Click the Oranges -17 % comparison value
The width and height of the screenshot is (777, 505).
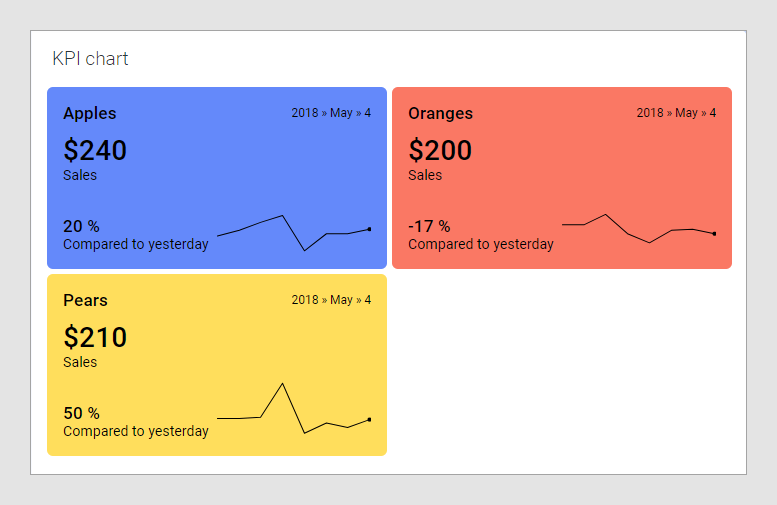coord(429,226)
